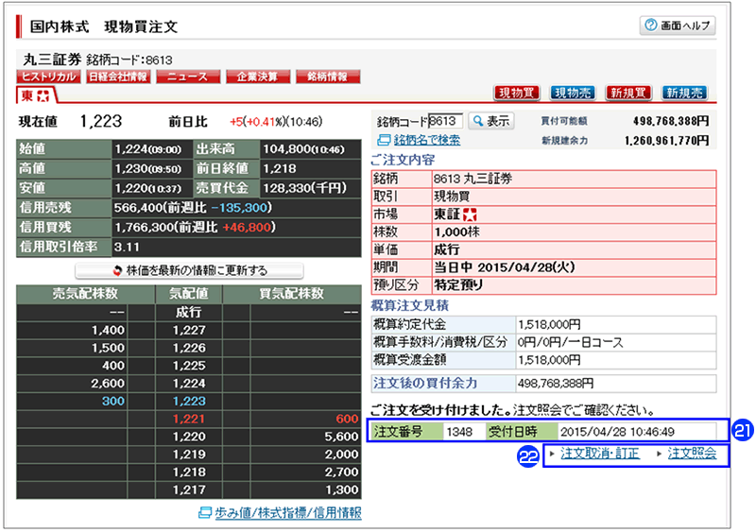Click current price 1,223 beside 現在値
The height and width of the screenshot is (532, 756).
click(x=101, y=121)
